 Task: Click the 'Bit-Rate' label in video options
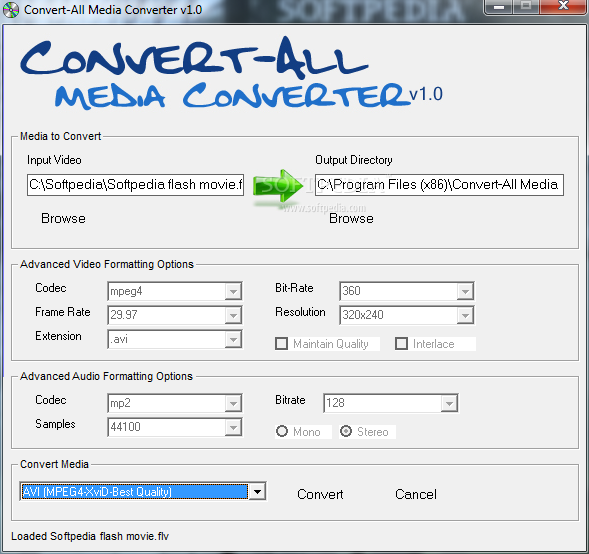click(x=294, y=288)
